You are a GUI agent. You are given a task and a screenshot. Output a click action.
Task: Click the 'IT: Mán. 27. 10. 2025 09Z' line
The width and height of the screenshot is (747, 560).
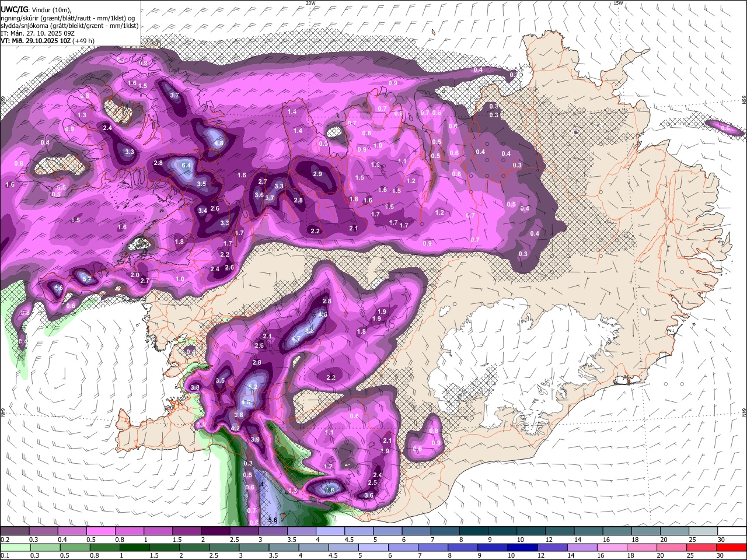point(37,33)
